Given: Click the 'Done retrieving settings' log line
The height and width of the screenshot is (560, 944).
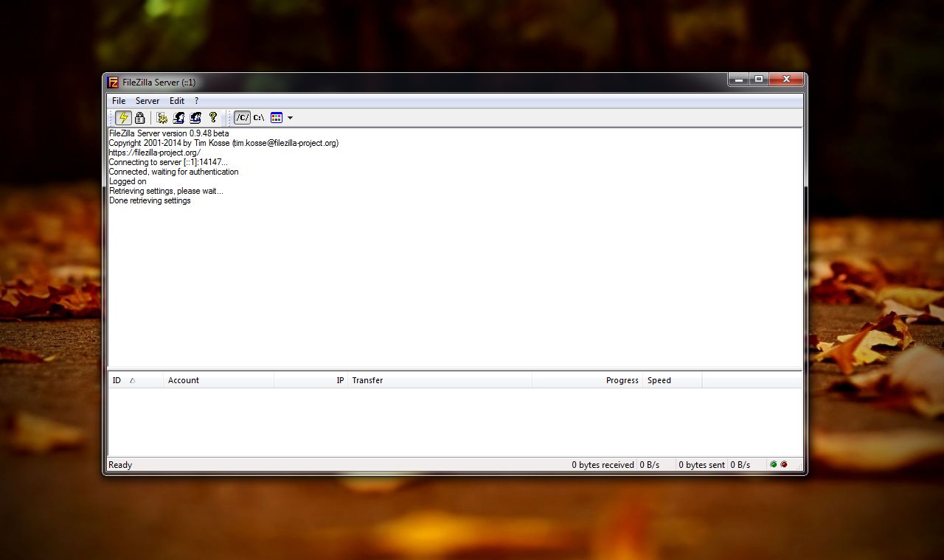Looking at the screenshot, I should pos(150,200).
